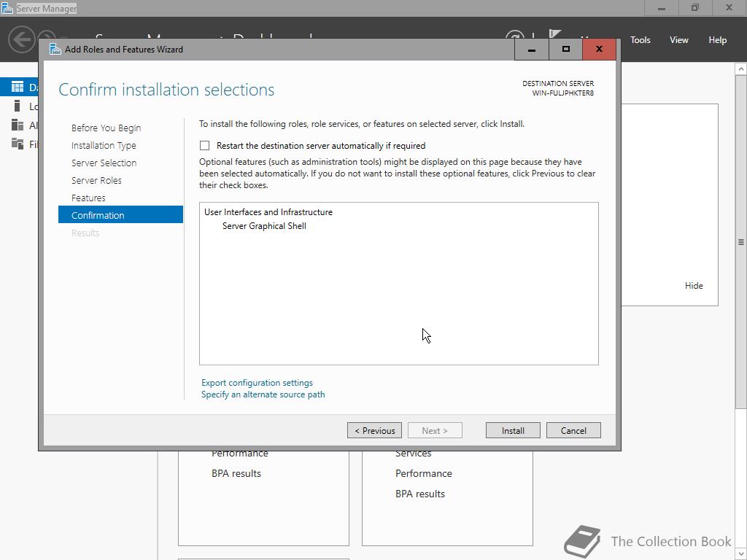Click the Server Manager back arrow icon
Screen dimensions: 747x560
tap(22, 39)
